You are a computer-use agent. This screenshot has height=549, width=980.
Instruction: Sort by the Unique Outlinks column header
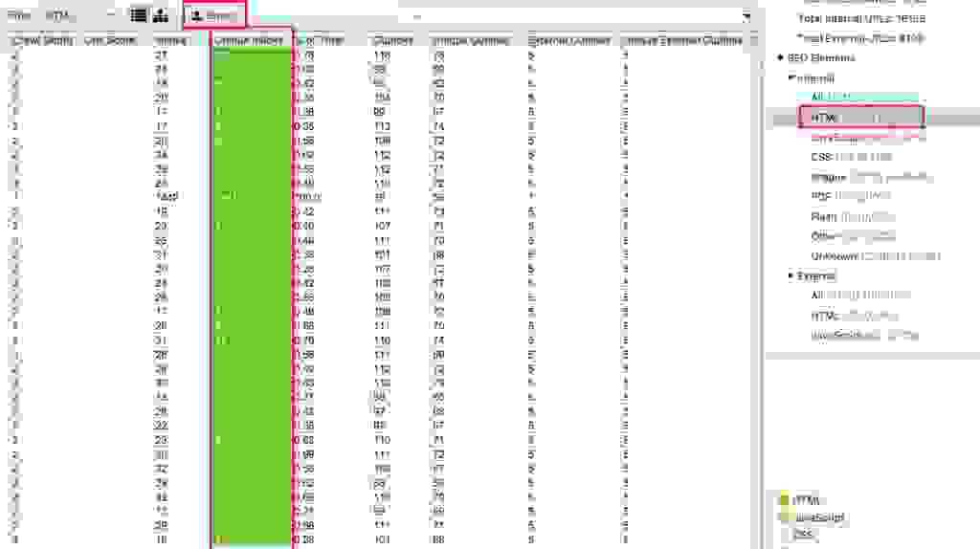click(471, 40)
